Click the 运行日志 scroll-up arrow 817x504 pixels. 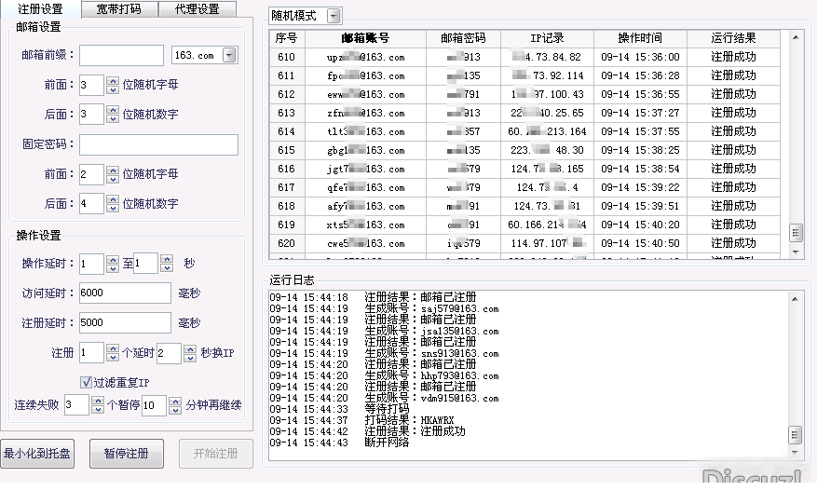(795, 299)
